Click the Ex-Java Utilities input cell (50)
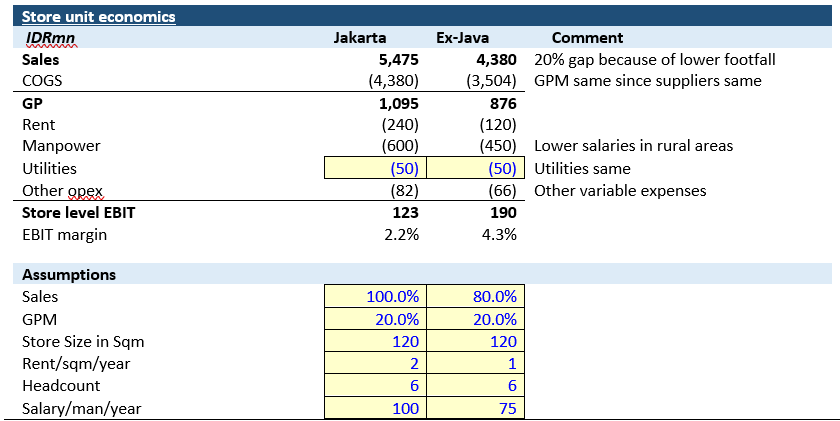 [475, 168]
